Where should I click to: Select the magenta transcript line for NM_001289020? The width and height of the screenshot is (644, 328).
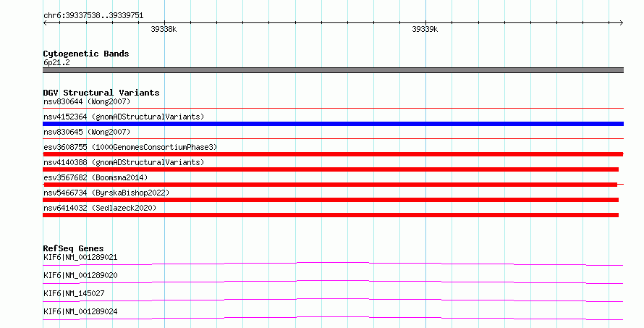(333, 282)
